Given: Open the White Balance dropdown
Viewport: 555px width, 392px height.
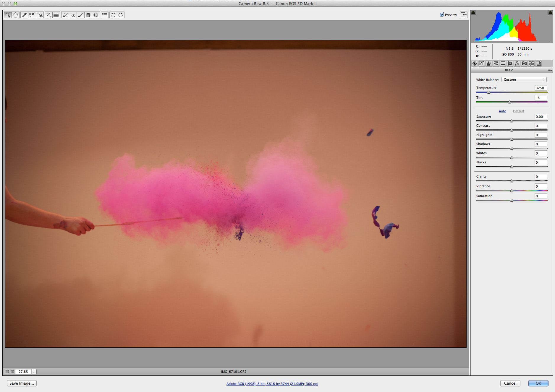Looking at the screenshot, I should (x=524, y=79).
